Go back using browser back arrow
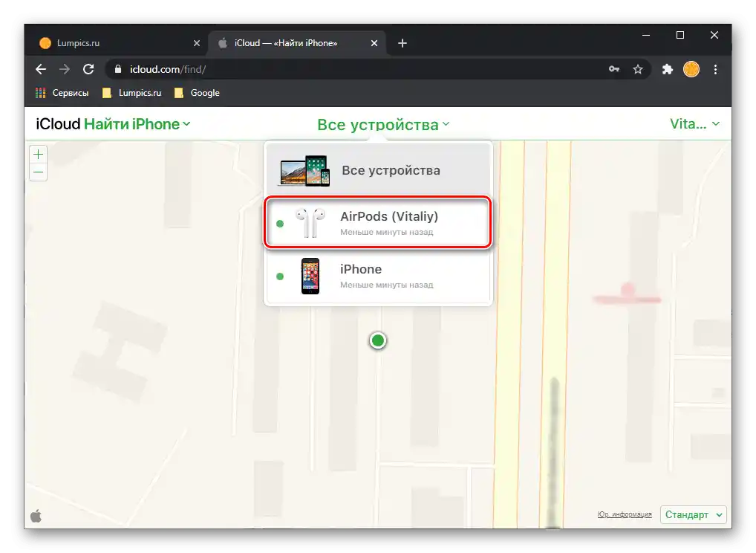Image resolution: width=756 pixels, height=553 pixels. tap(41, 69)
